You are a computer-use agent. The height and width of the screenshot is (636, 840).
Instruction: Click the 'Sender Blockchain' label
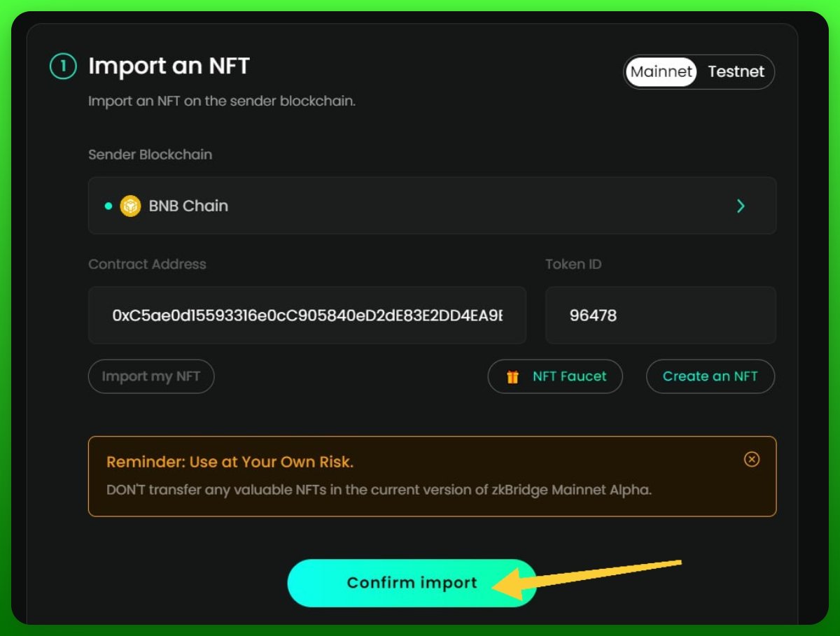click(x=150, y=155)
